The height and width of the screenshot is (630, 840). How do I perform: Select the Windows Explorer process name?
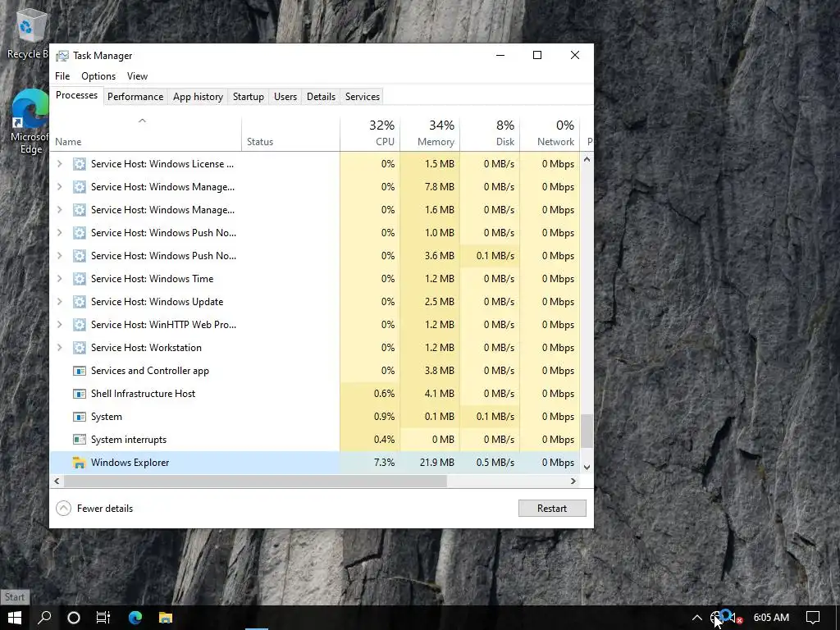tap(130, 463)
